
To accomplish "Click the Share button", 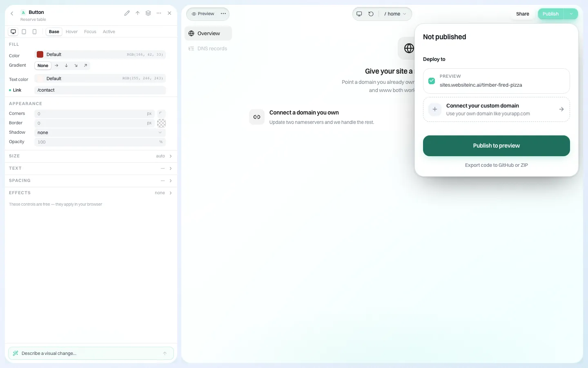I will [x=523, y=14].
